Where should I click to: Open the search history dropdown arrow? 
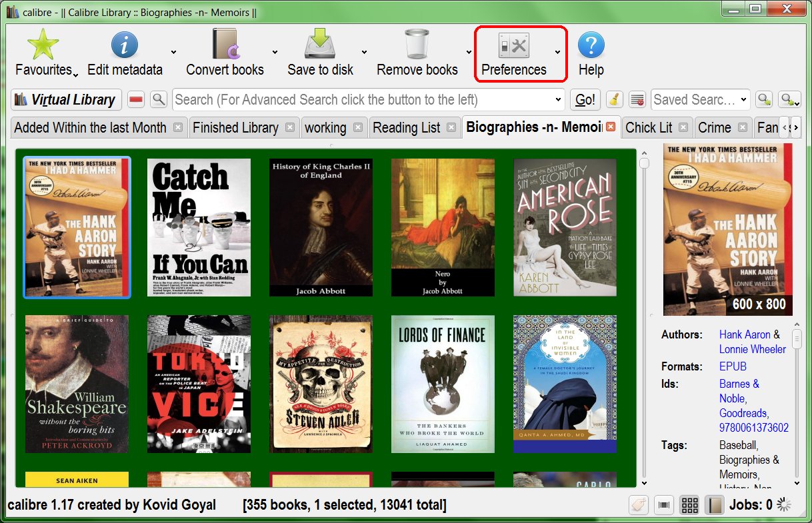click(x=559, y=100)
